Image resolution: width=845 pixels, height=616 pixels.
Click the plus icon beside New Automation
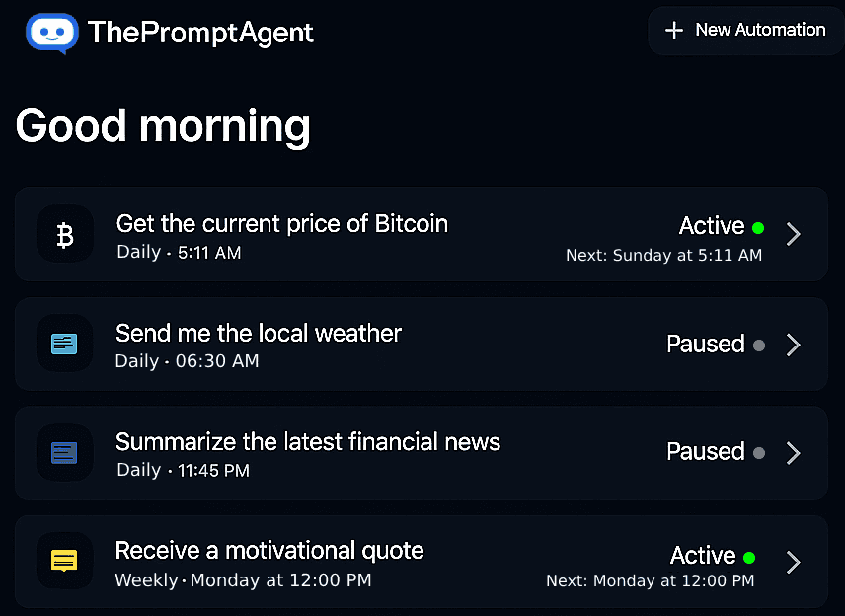(674, 31)
